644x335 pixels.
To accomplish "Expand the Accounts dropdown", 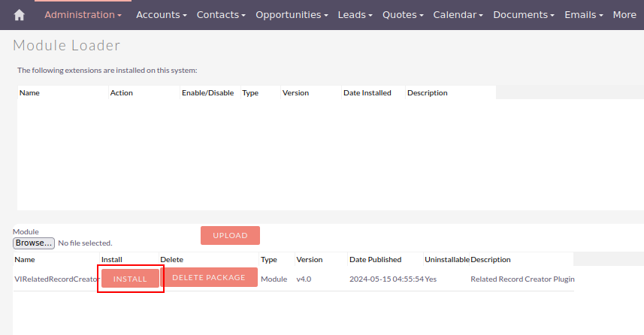I will pyautogui.click(x=162, y=15).
